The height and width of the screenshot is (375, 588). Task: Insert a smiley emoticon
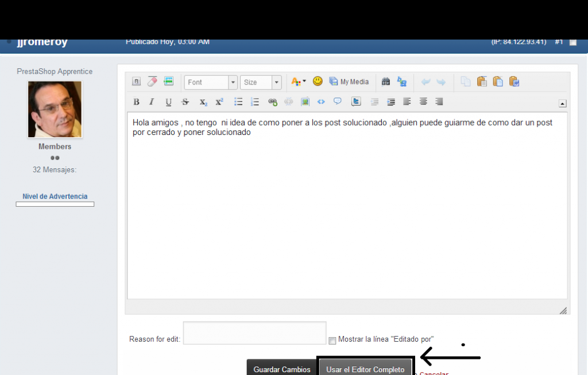pos(317,82)
